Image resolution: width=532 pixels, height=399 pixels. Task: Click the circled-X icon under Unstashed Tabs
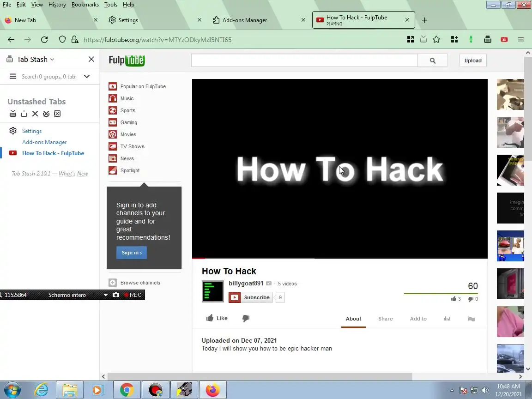click(46, 114)
